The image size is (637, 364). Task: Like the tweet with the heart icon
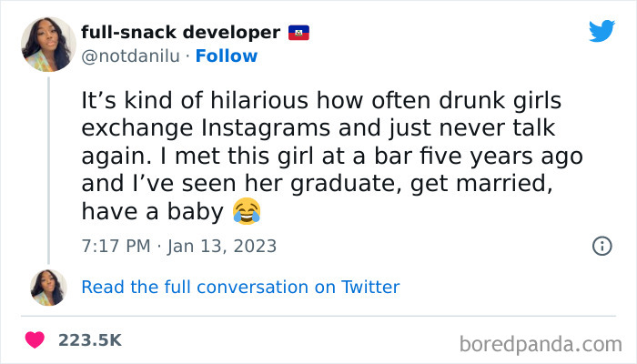(35, 339)
